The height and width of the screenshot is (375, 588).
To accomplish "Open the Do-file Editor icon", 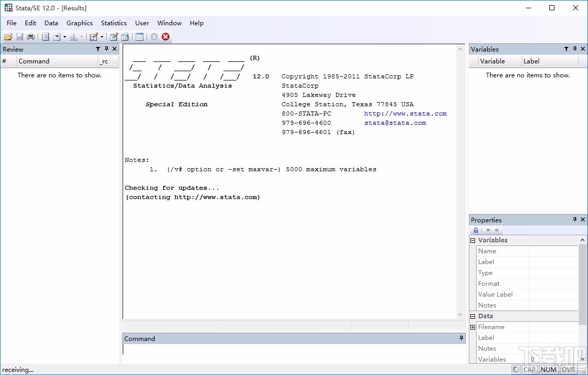I will click(x=94, y=37).
